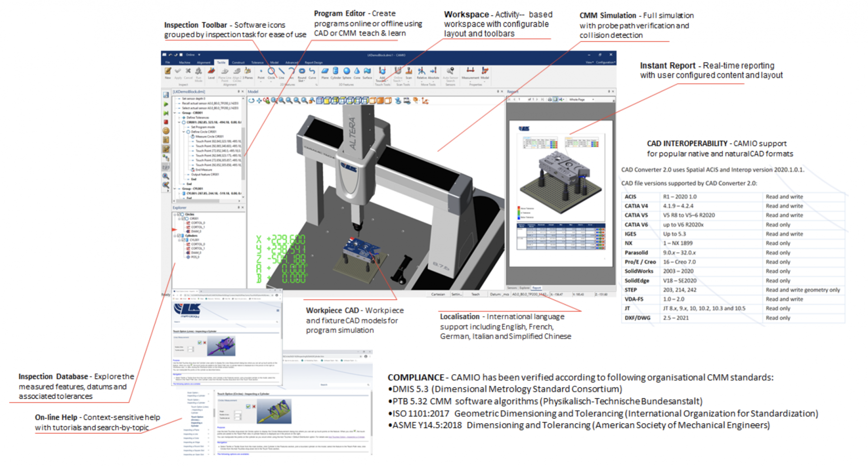Select the Cylinder 3D feature tool

tap(335, 72)
